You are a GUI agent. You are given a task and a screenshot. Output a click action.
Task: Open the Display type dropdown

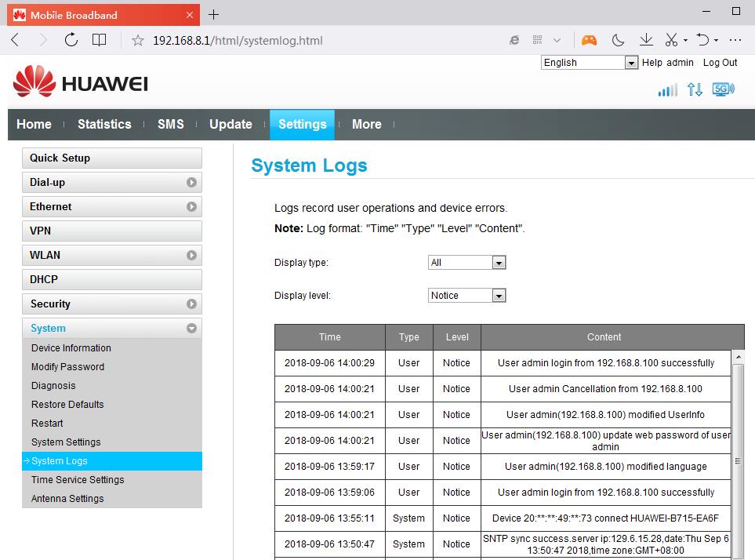(466, 263)
